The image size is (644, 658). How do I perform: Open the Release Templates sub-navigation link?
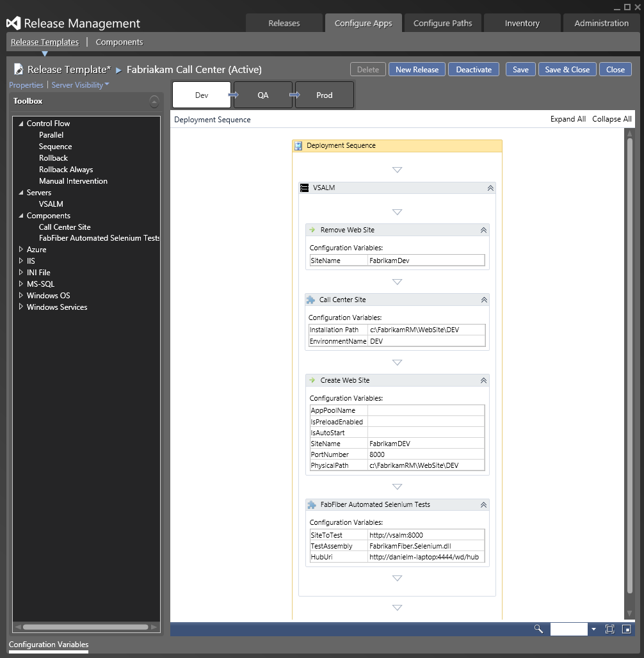(45, 42)
